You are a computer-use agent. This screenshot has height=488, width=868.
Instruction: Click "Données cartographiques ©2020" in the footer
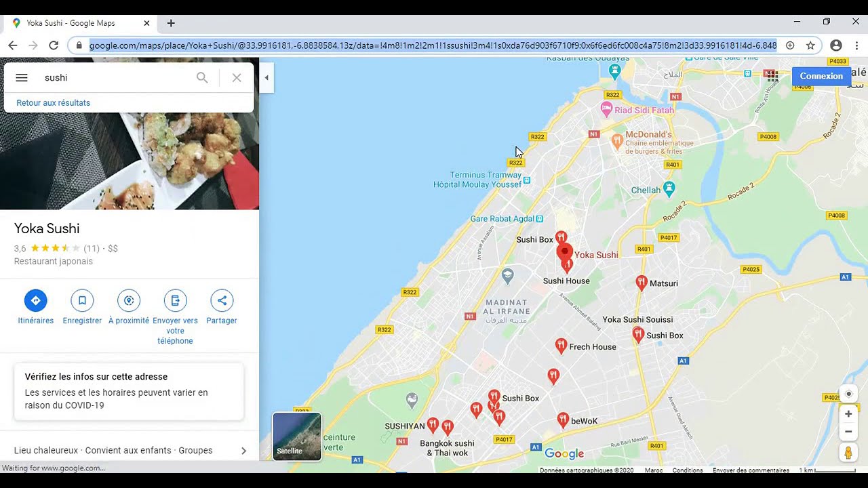coord(587,470)
